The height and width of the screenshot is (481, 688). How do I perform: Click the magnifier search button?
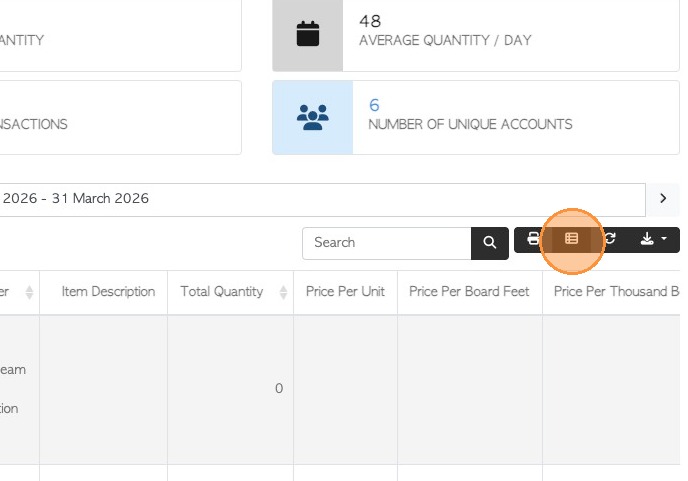point(490,243)
